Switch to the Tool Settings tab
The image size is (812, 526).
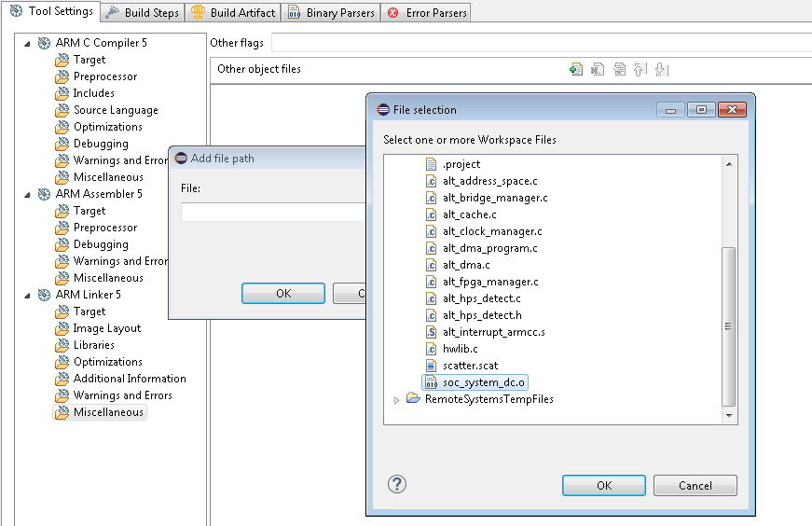point(50,11)
